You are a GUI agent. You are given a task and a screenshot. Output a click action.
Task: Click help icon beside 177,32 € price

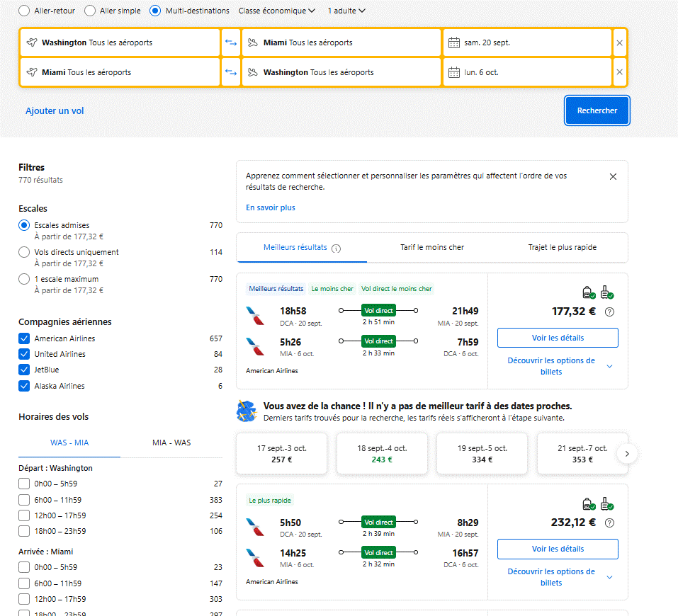pyautogui.click(x=609, y=312)
